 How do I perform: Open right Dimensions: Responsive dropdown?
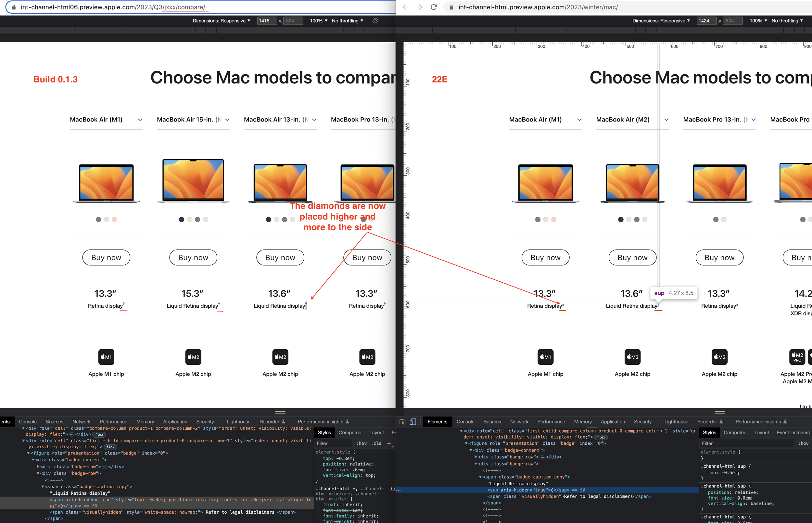(661, 21)
